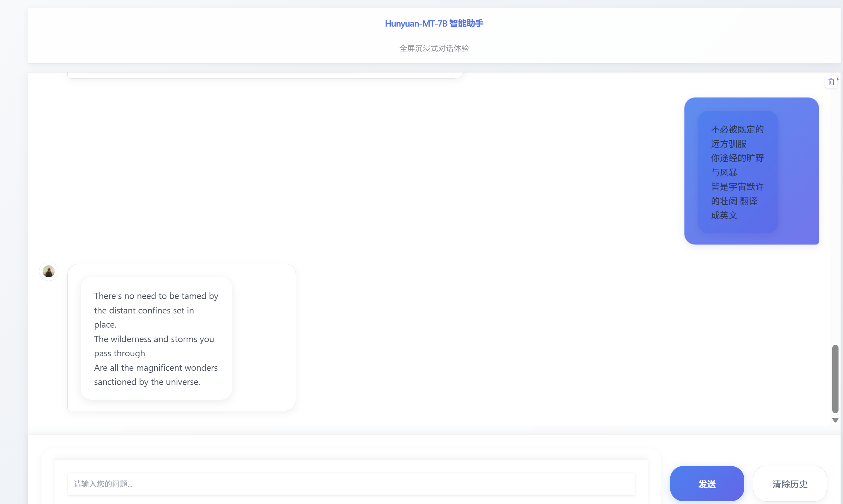
Task: Click the scrollbar down arrow
Action: pos(835,420)
